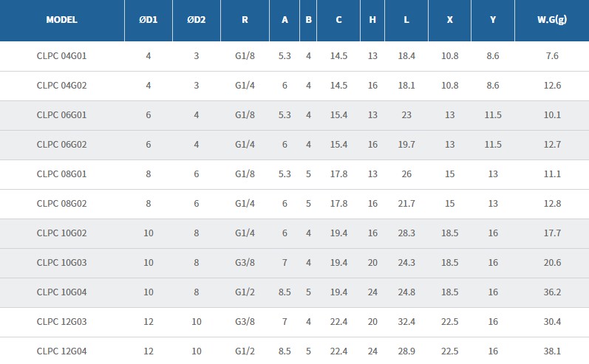
Task: Select the CLPC 04G01 model cell
Action: (x=61, y=56)
